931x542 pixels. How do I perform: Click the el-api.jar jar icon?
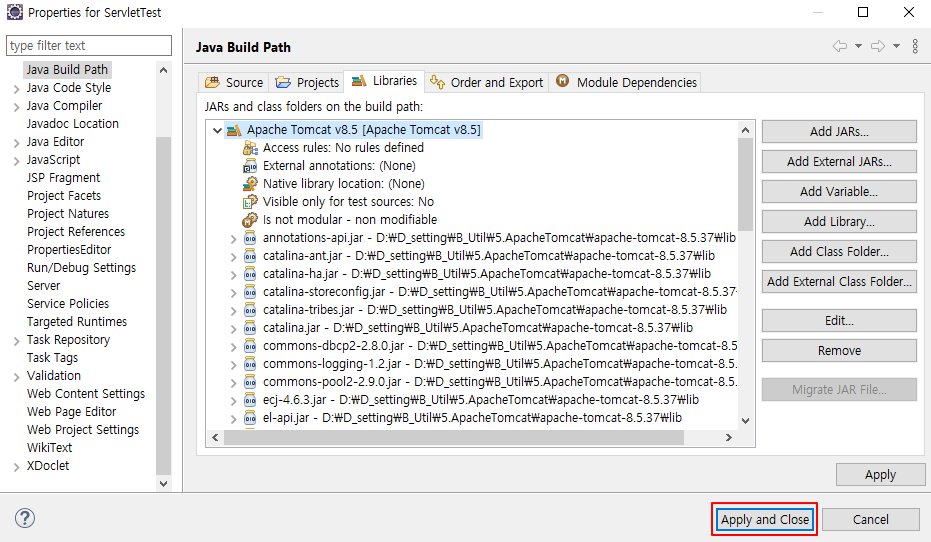250,418
